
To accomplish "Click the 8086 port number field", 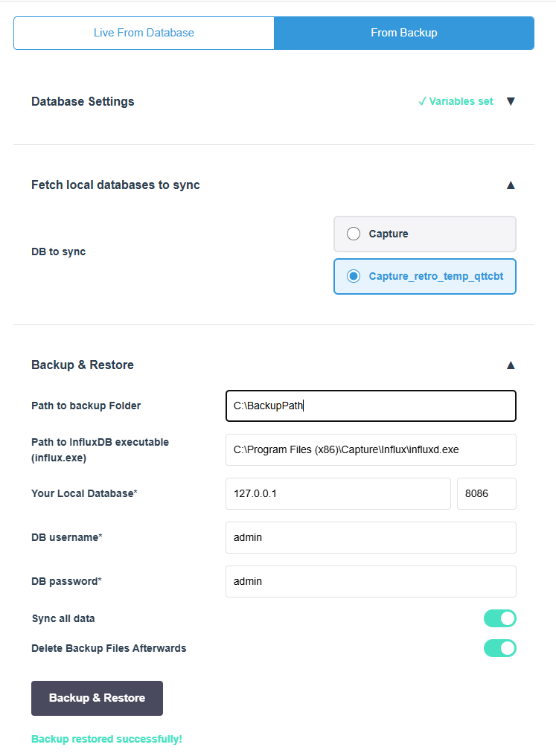I will click(486, 493).
